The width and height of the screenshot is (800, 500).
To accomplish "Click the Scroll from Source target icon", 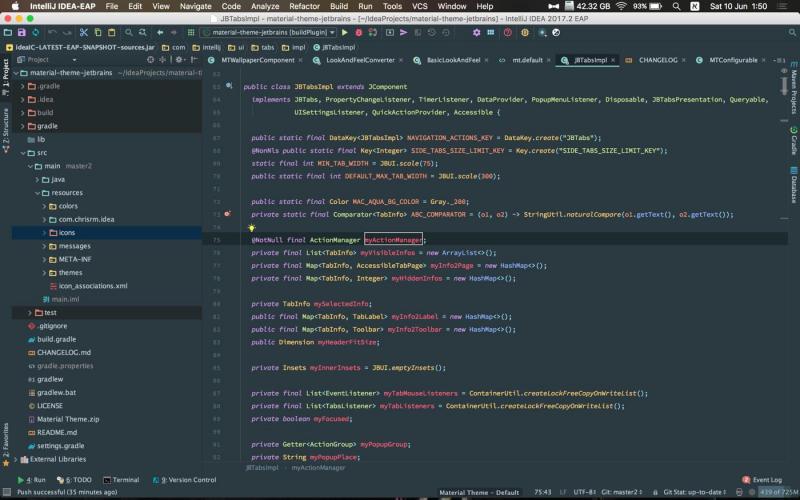I will [150, 60].
